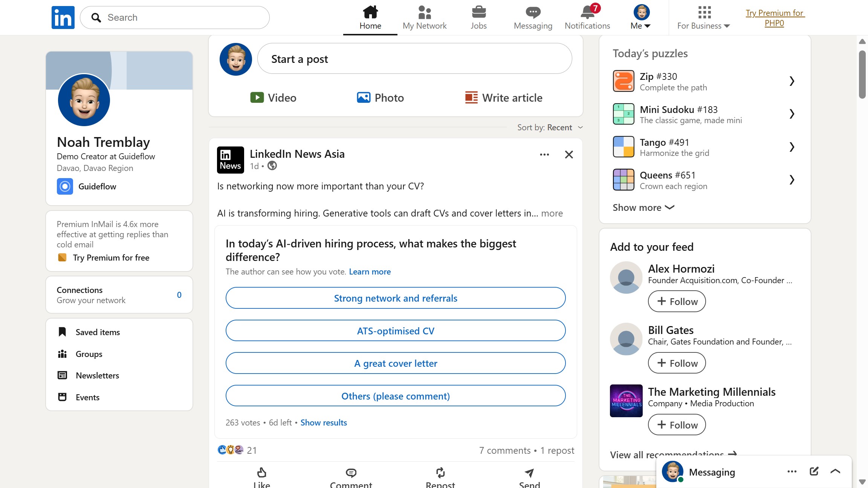868x488 pixels.
Task: Open My Network tab
Action: pyautogui.click(x=425, y=17)
